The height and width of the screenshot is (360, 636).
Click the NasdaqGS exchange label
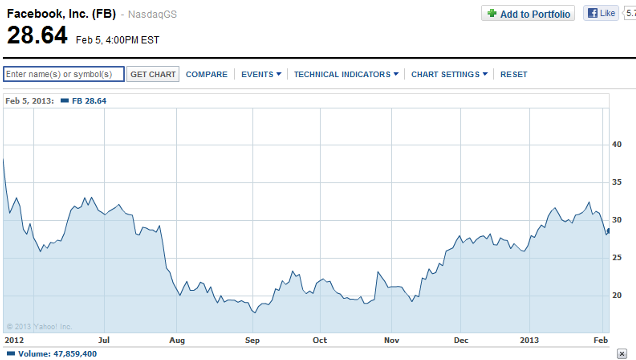pos(153,14)
